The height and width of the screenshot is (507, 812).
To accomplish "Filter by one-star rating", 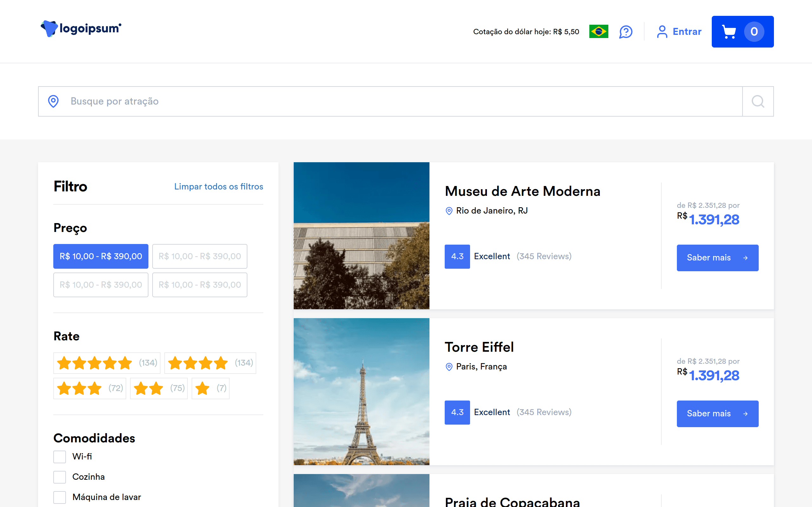I will pos(210,388).
